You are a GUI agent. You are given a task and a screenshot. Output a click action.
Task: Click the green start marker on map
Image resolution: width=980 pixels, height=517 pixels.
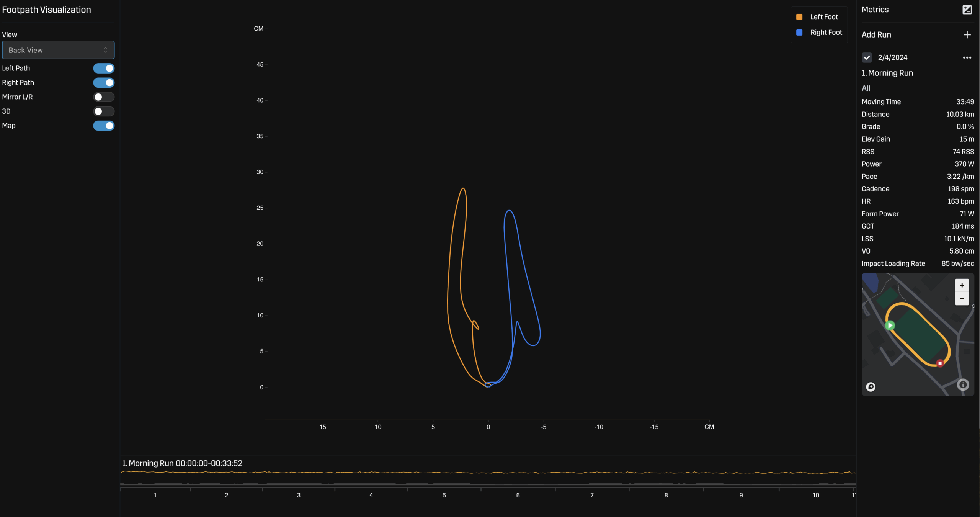(890, 326)
